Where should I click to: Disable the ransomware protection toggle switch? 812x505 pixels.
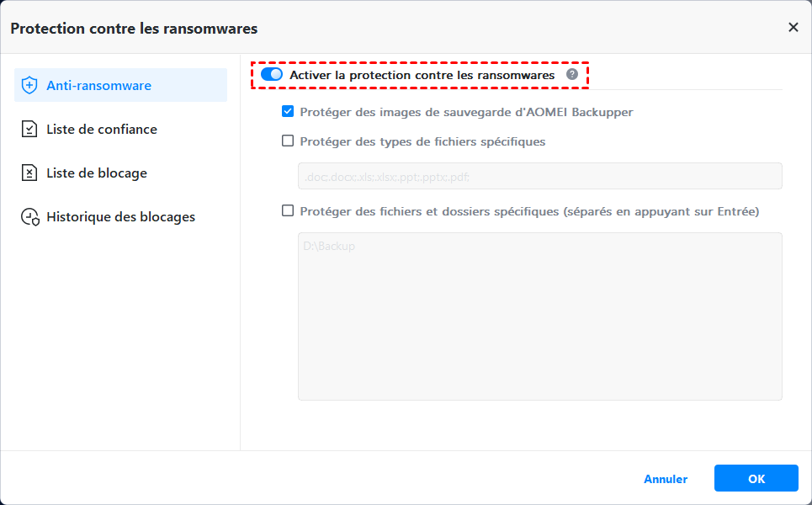pos(272,75)
